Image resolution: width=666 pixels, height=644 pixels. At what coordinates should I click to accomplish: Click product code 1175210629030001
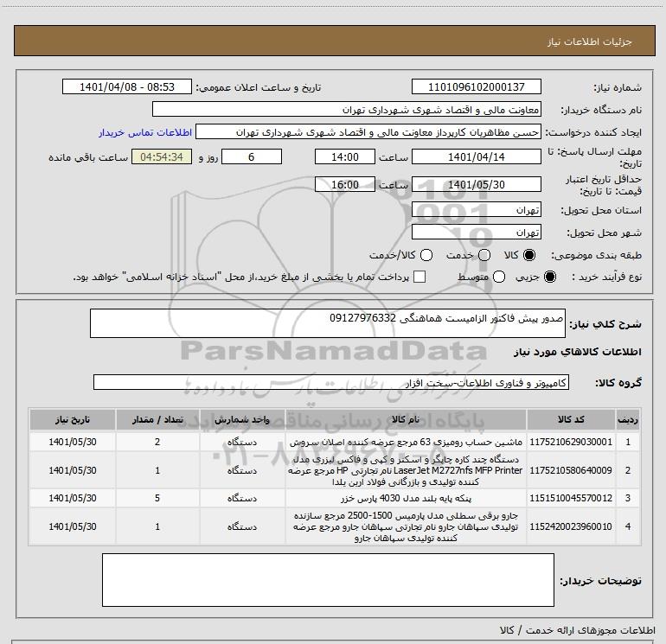571,442
